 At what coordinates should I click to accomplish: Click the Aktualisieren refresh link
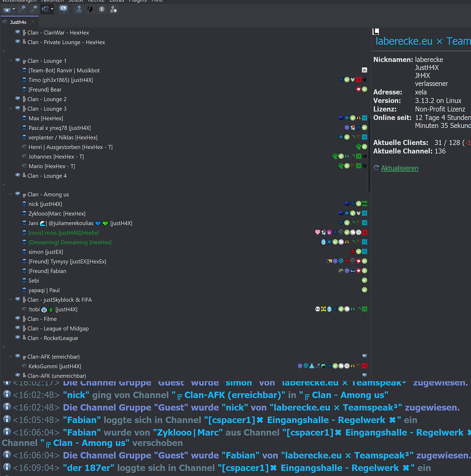[x=399, y=168]
